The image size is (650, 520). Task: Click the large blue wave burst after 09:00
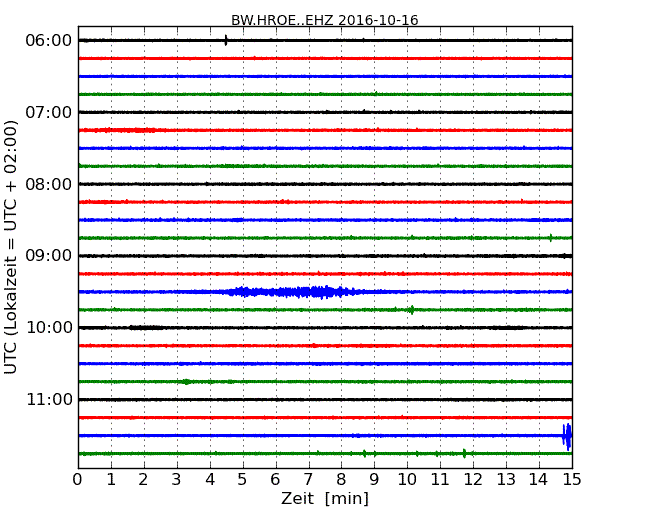click(x=294, y=292)
